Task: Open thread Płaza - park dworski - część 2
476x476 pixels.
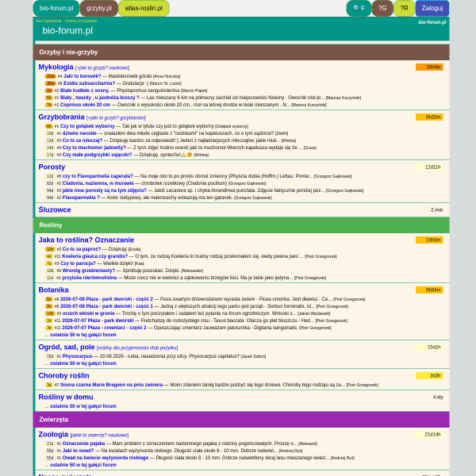Action: [106, 299]
